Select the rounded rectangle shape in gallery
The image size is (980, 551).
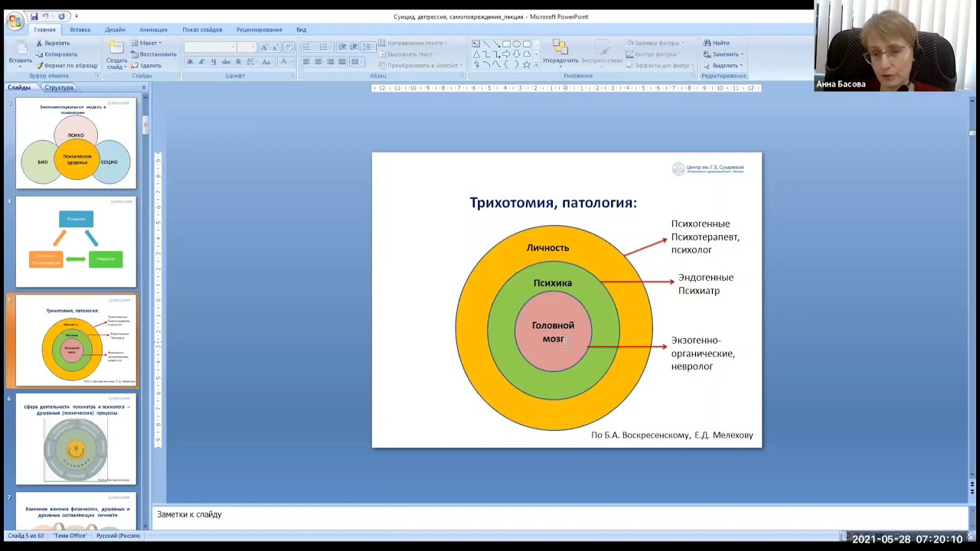527,44
